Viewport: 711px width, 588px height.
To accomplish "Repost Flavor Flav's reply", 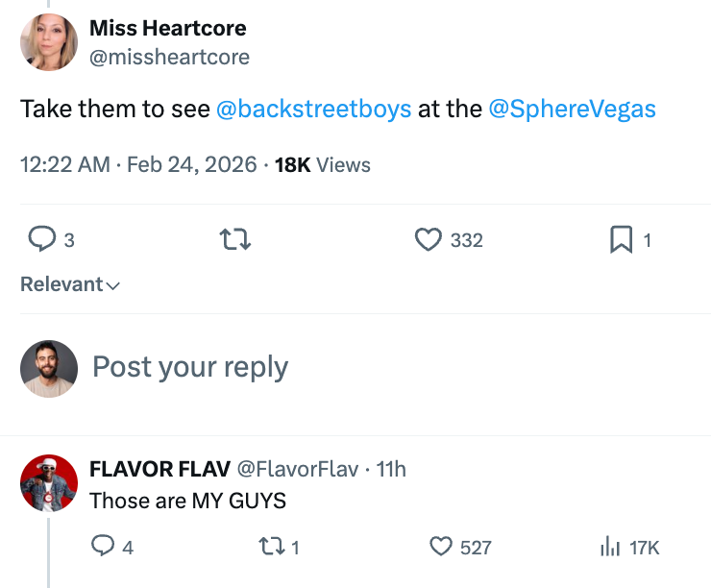I will tap(273, 547).
